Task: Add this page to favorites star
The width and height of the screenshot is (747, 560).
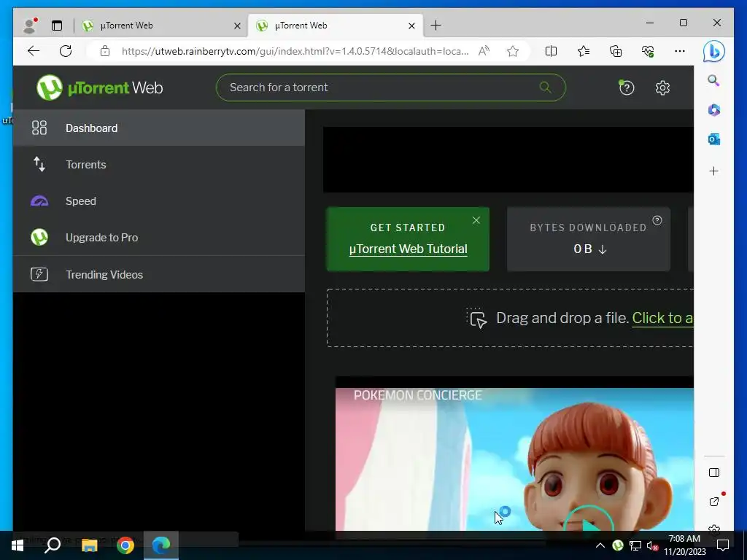Action: point(513,51)
